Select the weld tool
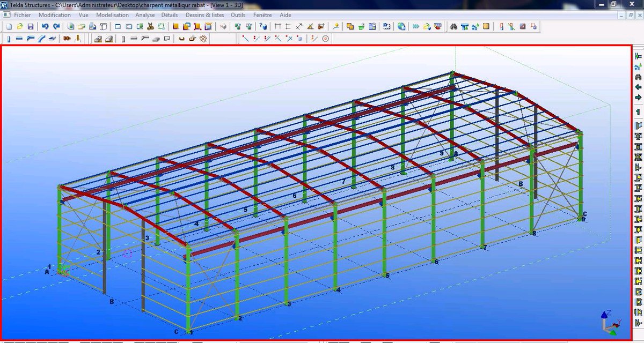 tap(78, 39)
